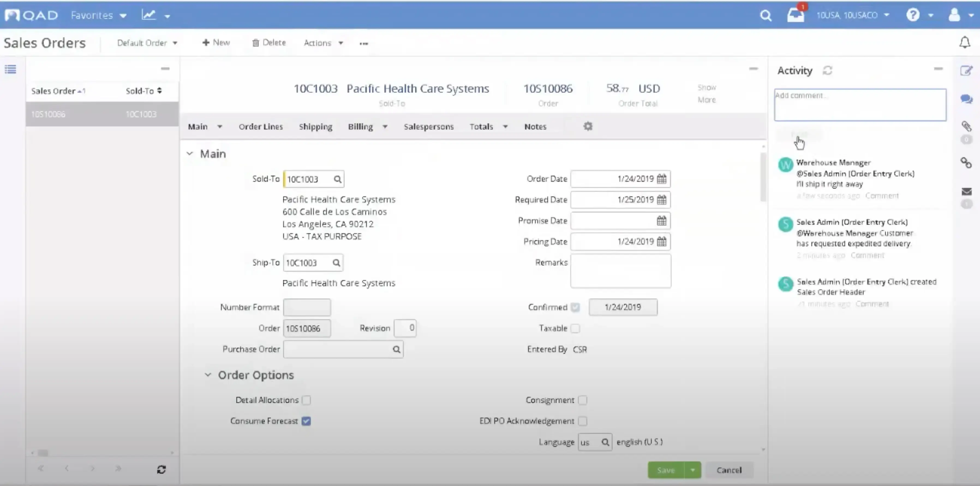Screen dimensions: 980x486
Task: Select the comments icon in right sidebar
Action: (966, 99)
